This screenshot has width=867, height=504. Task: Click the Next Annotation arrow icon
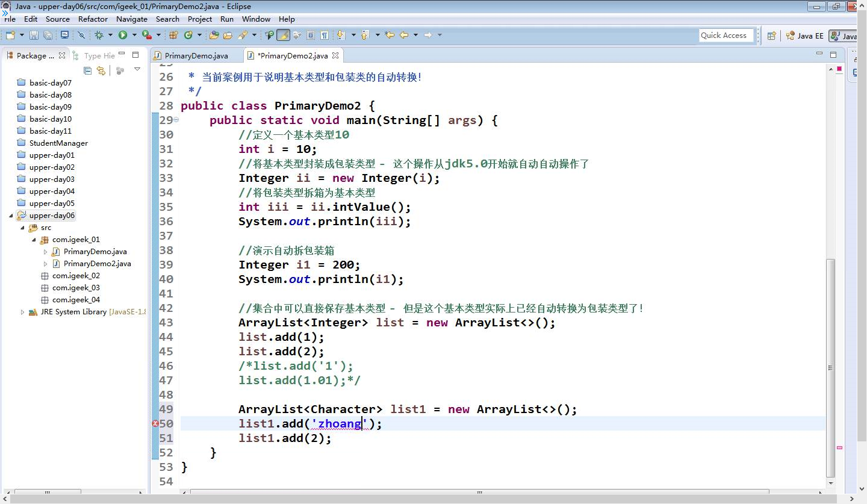click(341, 35)
